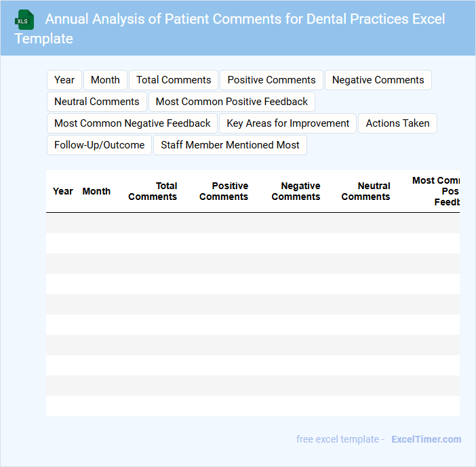Choose the Positive Comments tag

point(271,80)
